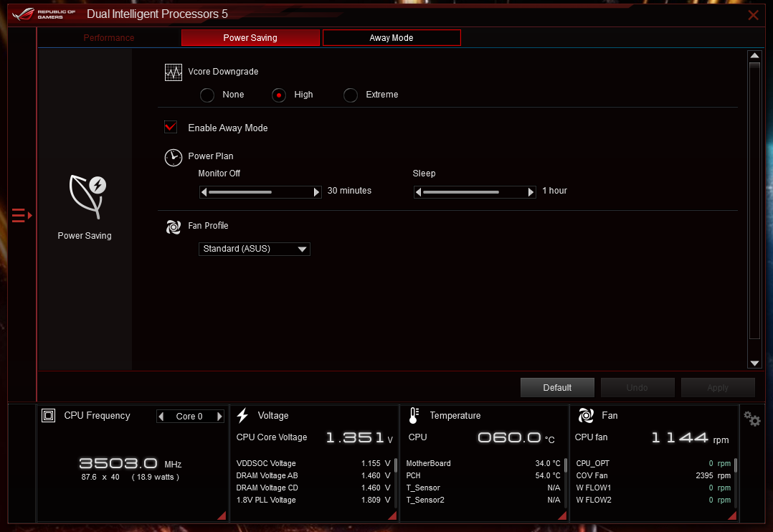The width and height of the screenshot is (773, 532).
Task: Click the T_Sensor row
Action: tap(483, 488)
